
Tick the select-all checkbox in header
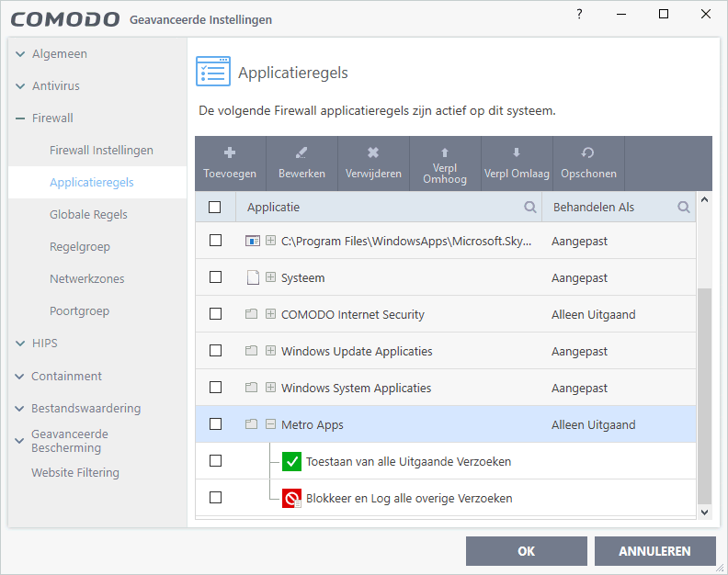[214, 207]
